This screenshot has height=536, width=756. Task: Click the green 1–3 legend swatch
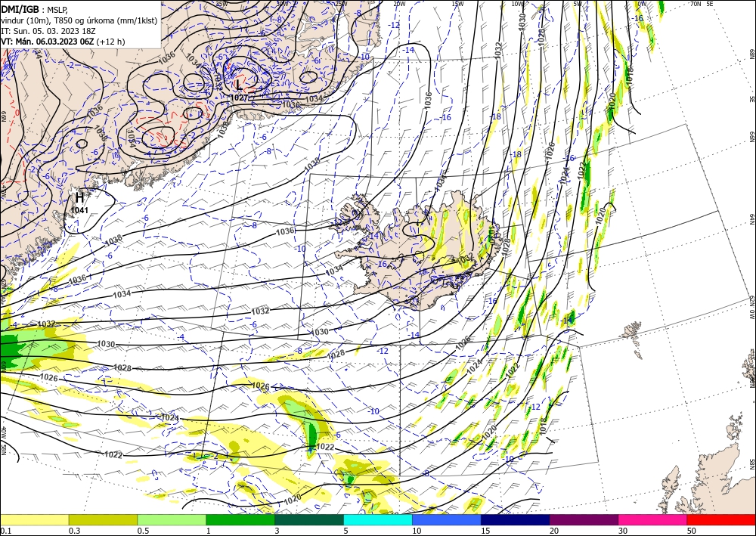240,519
